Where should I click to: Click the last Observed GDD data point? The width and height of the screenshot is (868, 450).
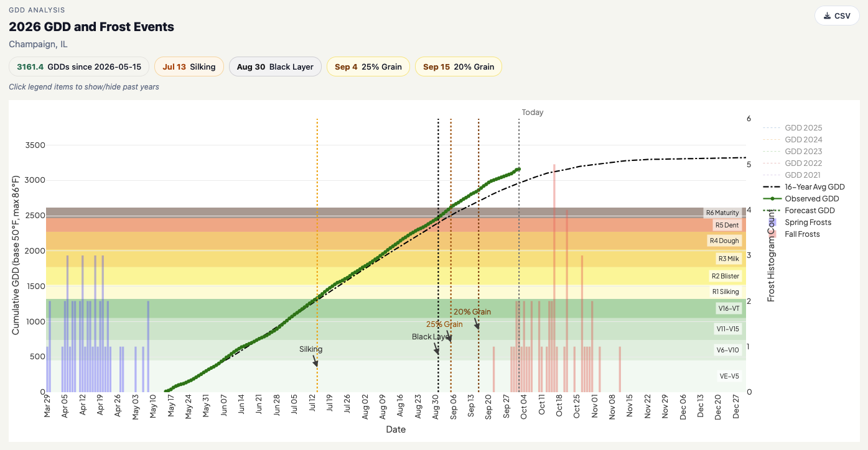click(518, 169)
